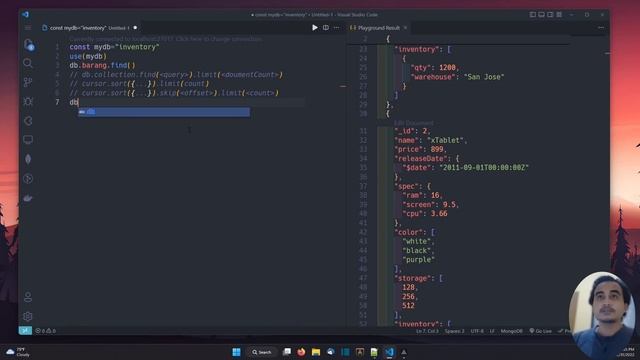Open Firefox from the taskbar
The image size is (640, 360).
tap(301, 352)
